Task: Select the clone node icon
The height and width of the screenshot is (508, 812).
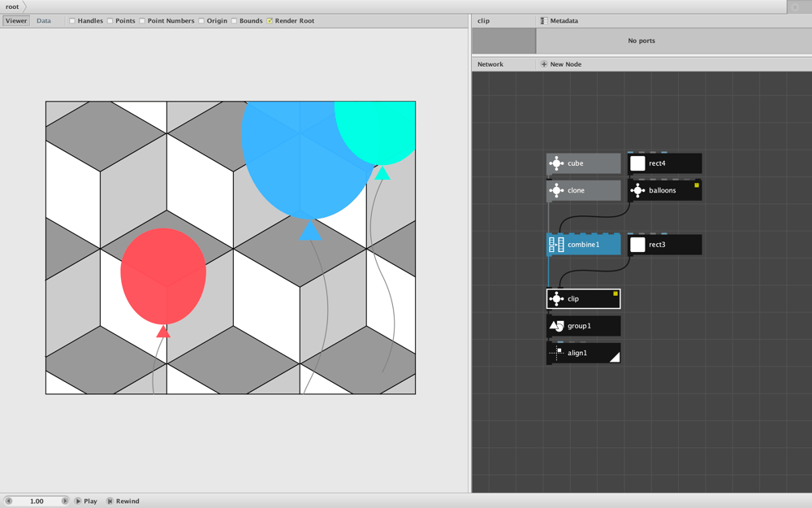Action: [x=556, y=190]
